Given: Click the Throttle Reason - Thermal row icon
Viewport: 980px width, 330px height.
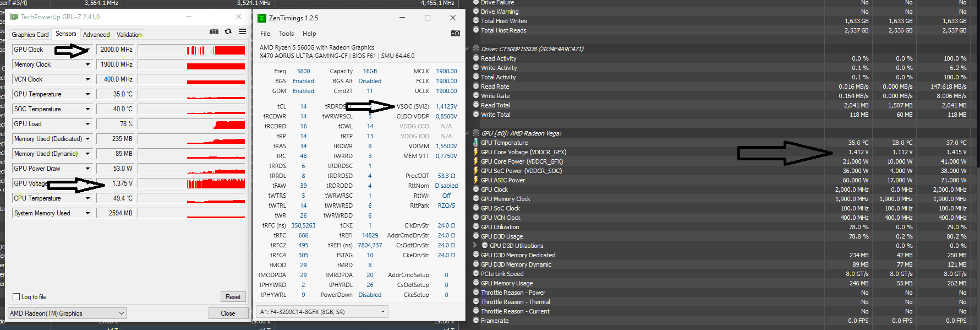Looking at the screenshot, I should click(476, 302).
